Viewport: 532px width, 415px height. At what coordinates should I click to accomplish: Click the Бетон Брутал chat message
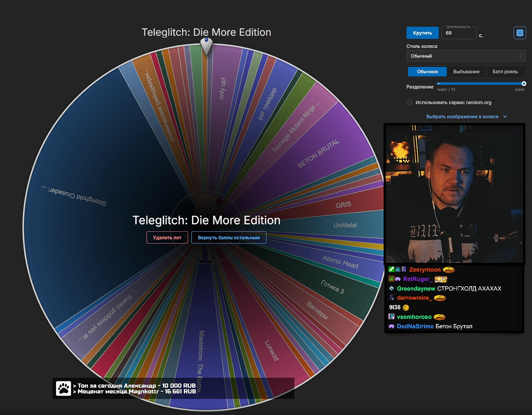point(454,326)
